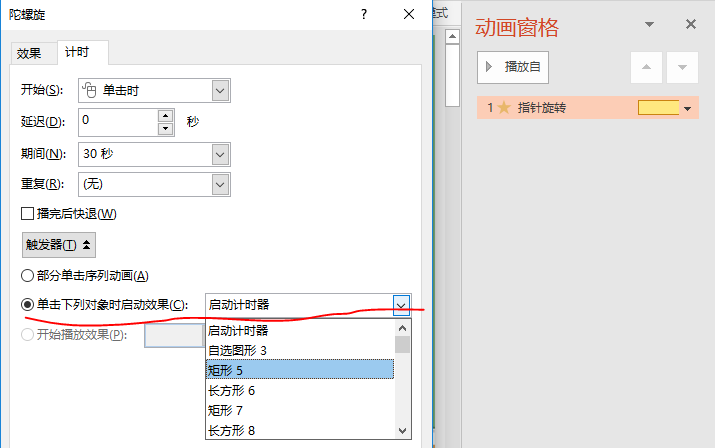Screen dimensions: 715x448
Task: Click the star emphasis icon beside 指针旋转
Action: point(504,108)
